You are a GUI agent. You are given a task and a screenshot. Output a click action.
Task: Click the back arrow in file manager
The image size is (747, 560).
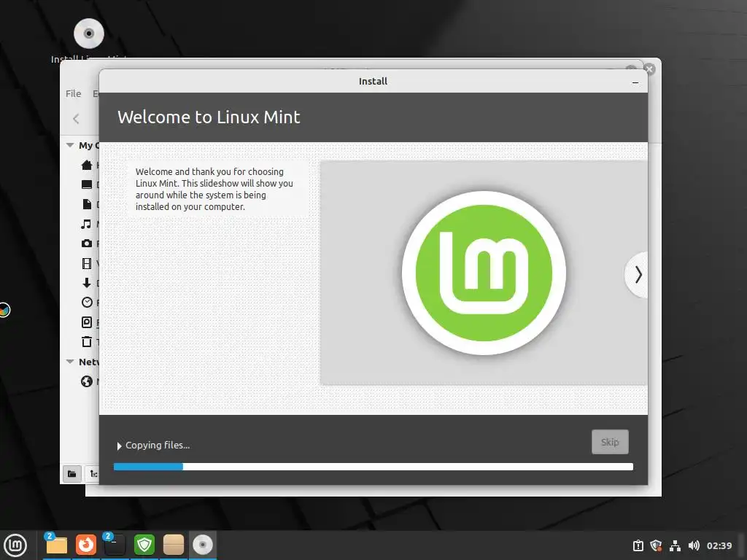76,119
